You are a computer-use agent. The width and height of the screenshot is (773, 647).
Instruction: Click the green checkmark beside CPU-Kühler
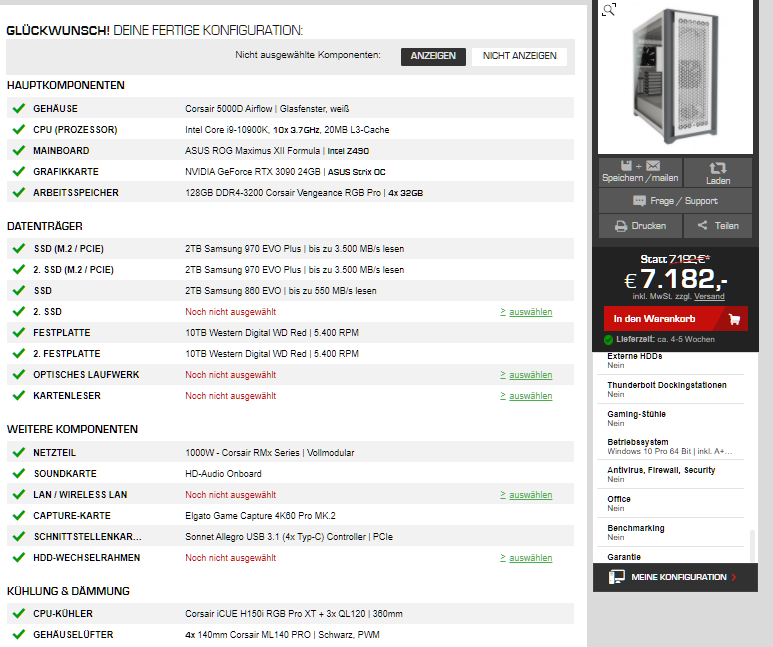pos(19,613)
